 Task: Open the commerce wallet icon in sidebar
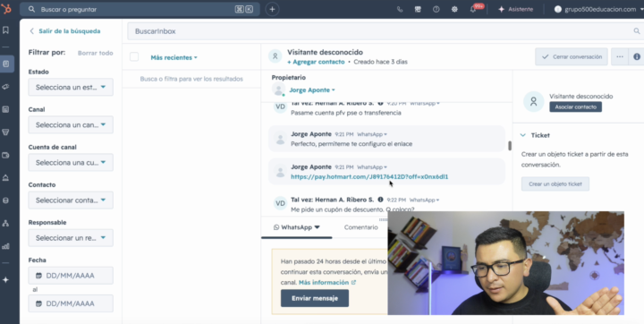click(5, 155)
